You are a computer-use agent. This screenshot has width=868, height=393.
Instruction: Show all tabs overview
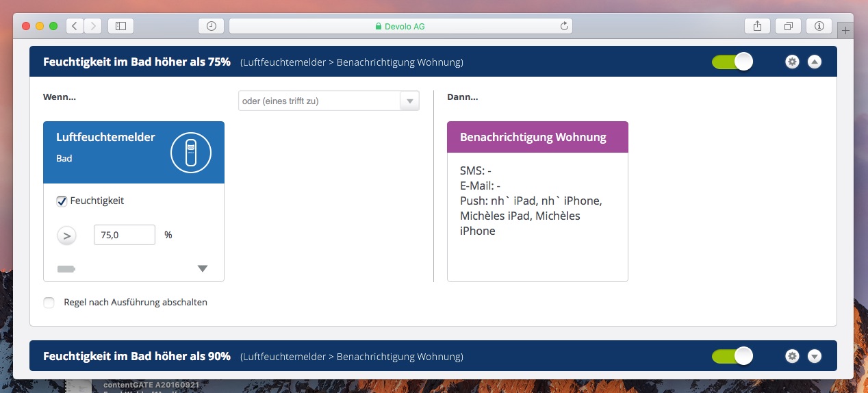pos(788,26)
